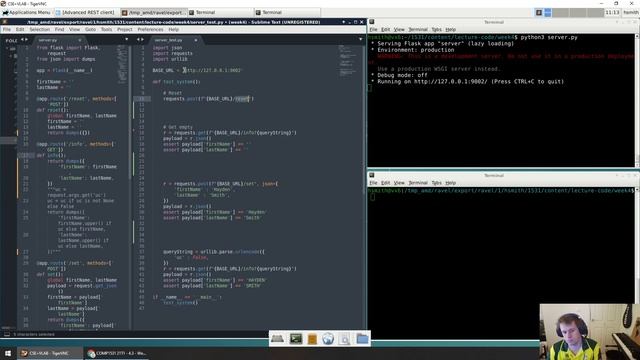Screen dimensions: 640x360
Task: Open Sublime Text Tools menu
Action: click(x=106, y=29)
